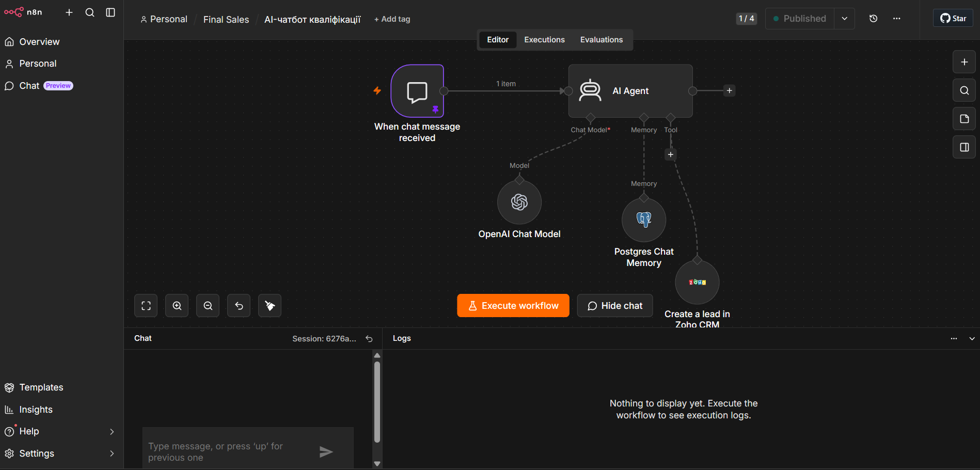Add node after AI Agent output plus
Viewport: 980px width, 470px height.
click(x=730, y=91)
